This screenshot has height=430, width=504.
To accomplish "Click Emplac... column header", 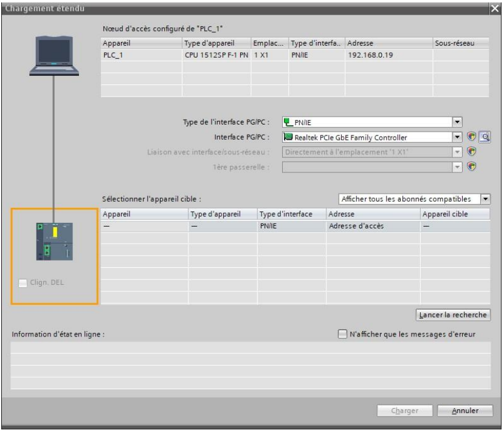I will coord(270,43).
